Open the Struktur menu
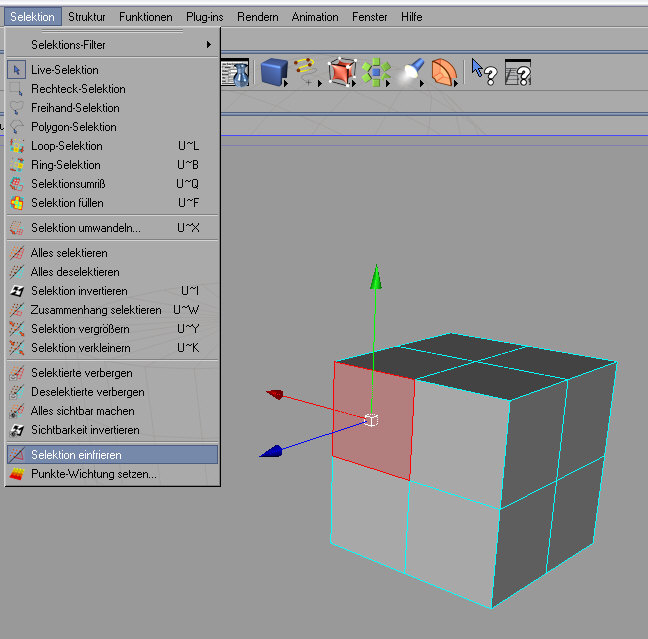 pyautogui.click(x=87, y=17)
